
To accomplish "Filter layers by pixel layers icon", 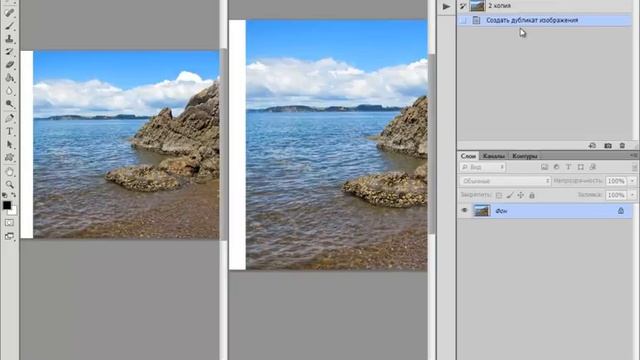I will tap(544, 167).
